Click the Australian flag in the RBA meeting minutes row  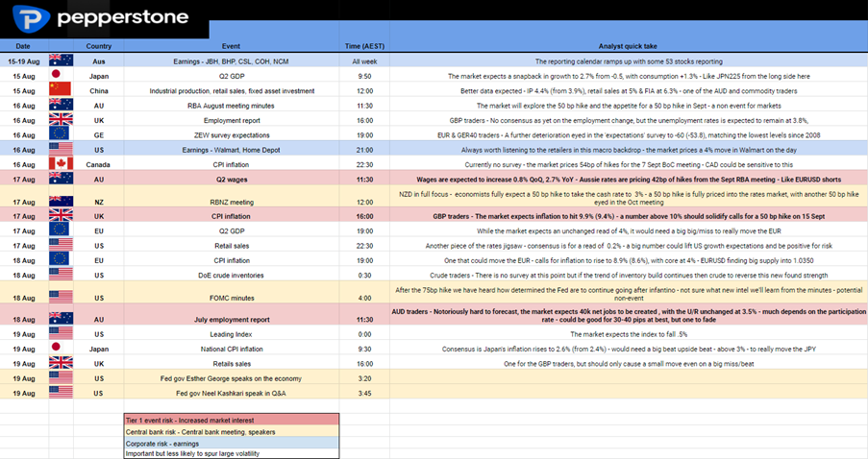click(61, 104)
